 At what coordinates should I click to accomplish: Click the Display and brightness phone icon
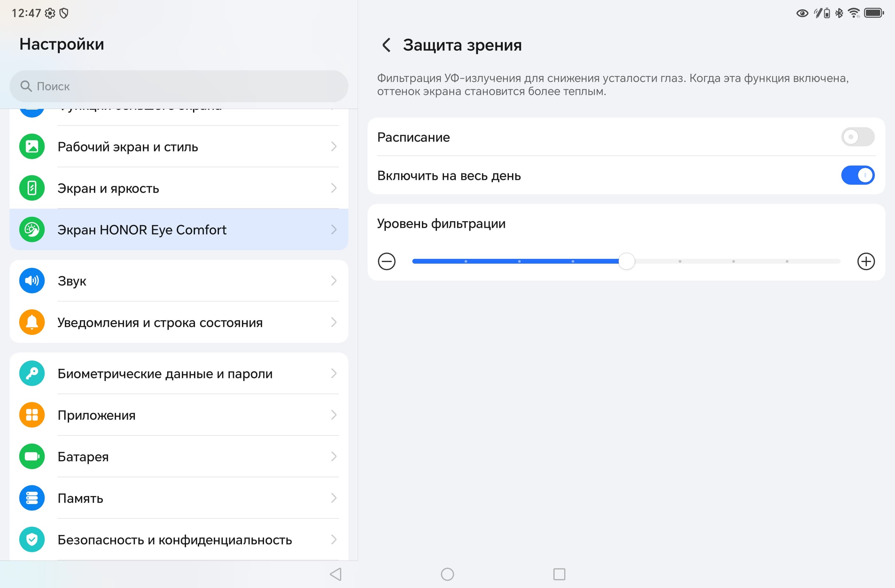[32, 188]
